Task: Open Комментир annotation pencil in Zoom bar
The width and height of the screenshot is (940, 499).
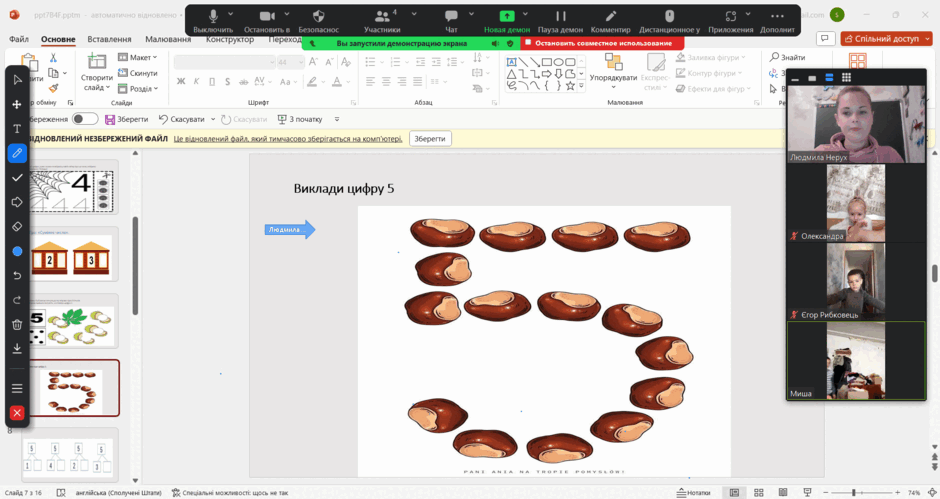Action: [x=610, y=21]
